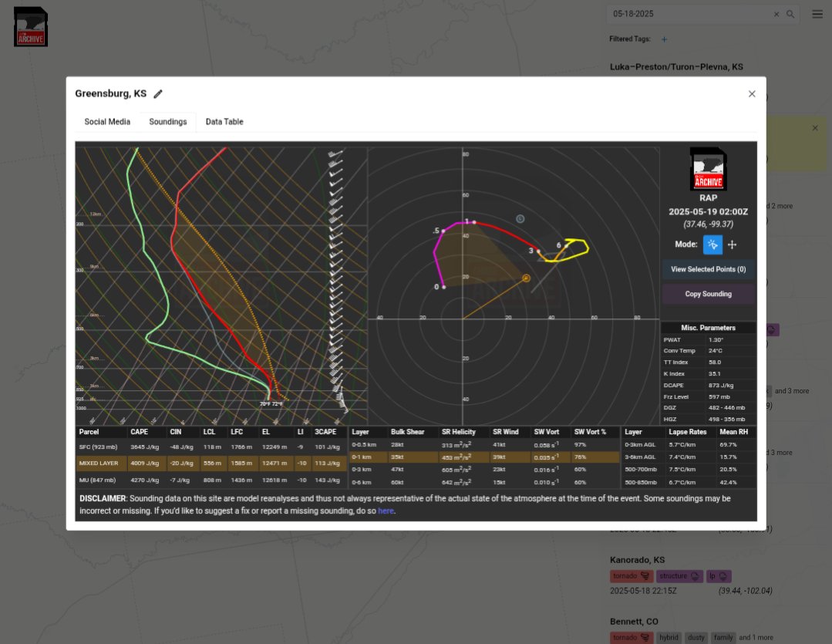
Task: Click the 05-18-2025 search input
Action: pos(690,15)
